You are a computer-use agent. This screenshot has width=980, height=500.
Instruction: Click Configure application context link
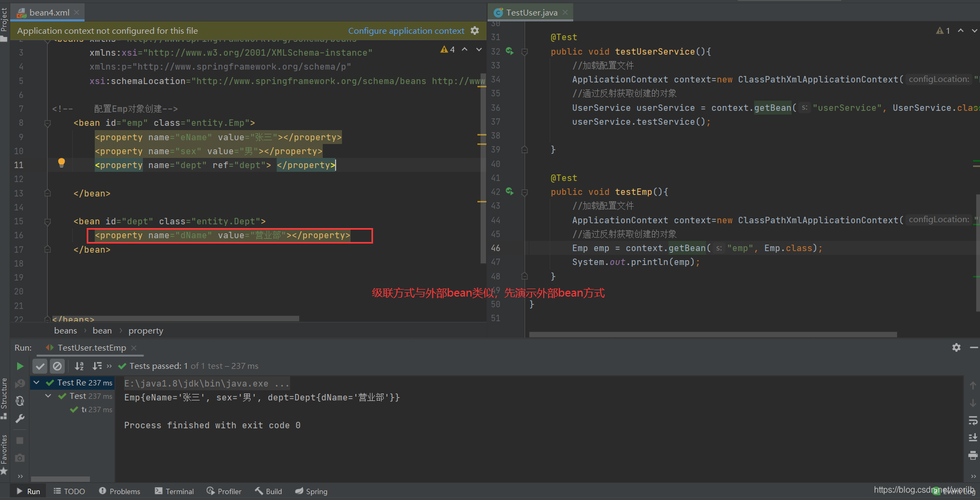(x=406, y=31)
